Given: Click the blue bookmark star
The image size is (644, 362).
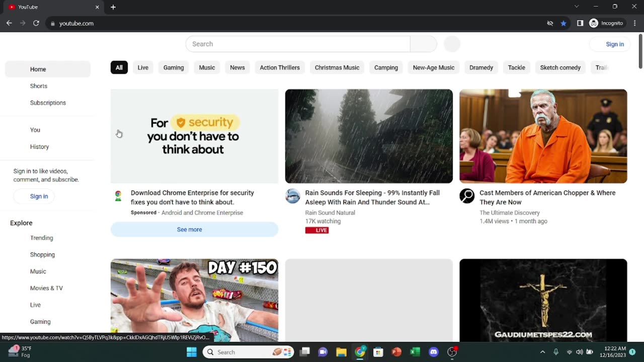Looking at the screenshot, I should point(563,23).
